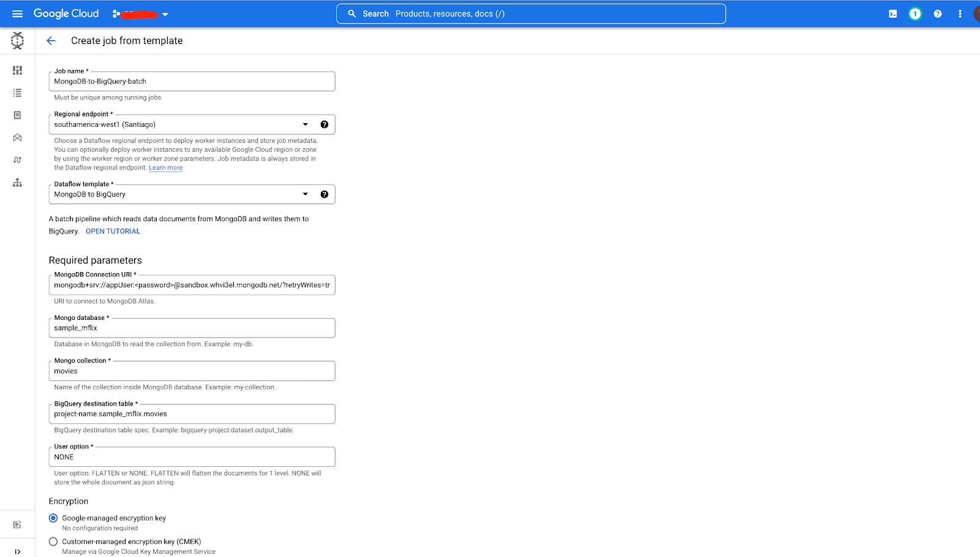This screenshot has width=980, height=557.
Task: Show help for Dataflow template
Action: pyautogui.click(x=325, y=194)
